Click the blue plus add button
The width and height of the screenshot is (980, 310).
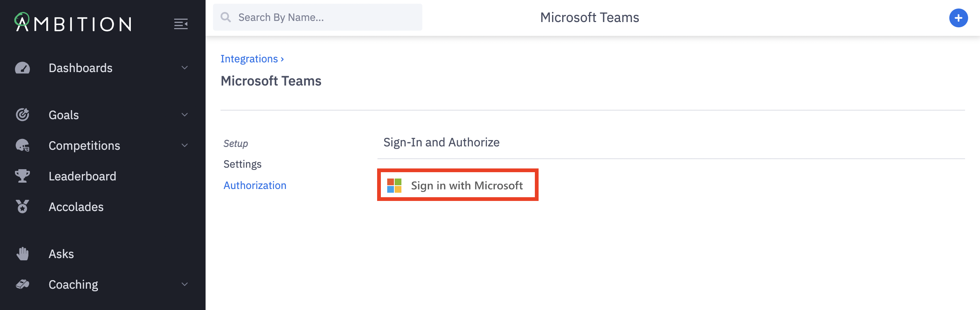coord(958,18)
